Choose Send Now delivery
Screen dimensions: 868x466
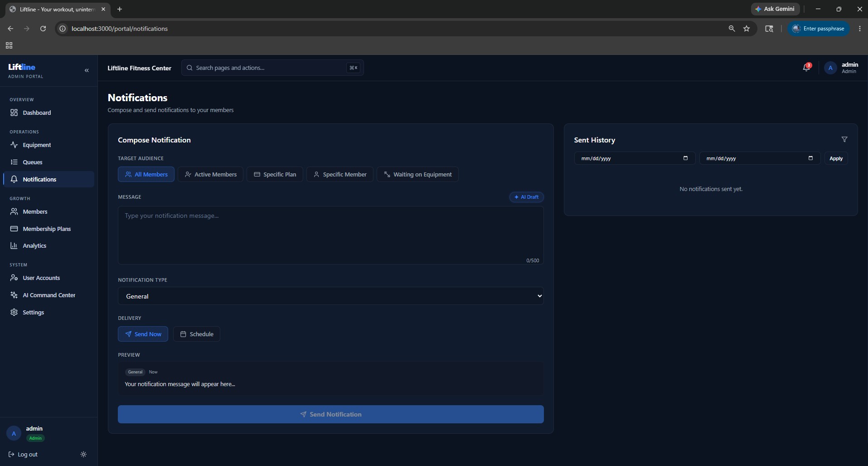point(143,334)
